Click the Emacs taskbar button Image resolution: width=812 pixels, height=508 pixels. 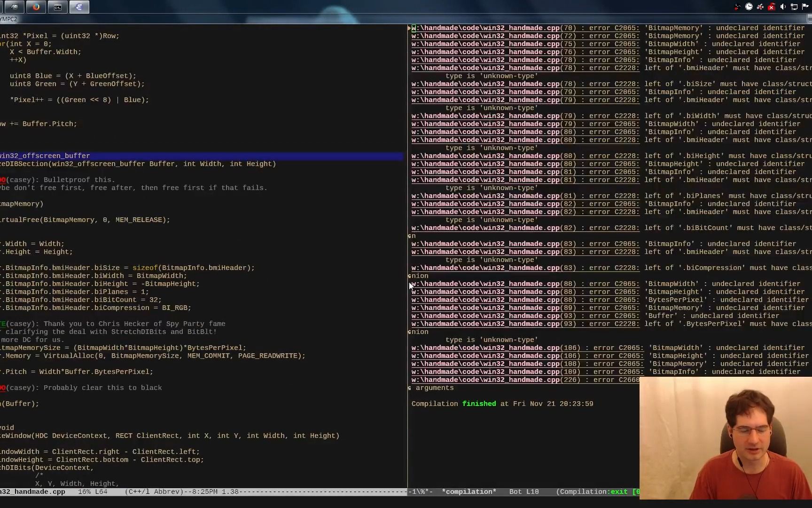(79, 7)
